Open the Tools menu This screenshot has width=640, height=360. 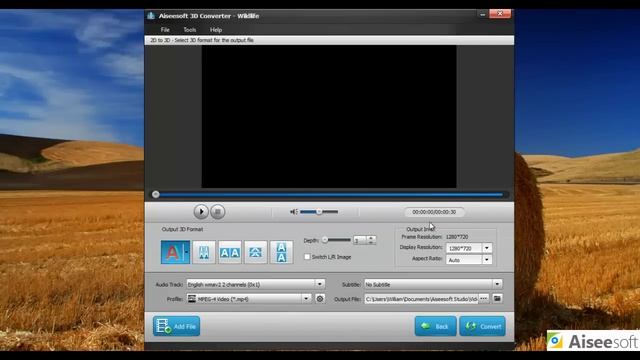coord(189,30)
